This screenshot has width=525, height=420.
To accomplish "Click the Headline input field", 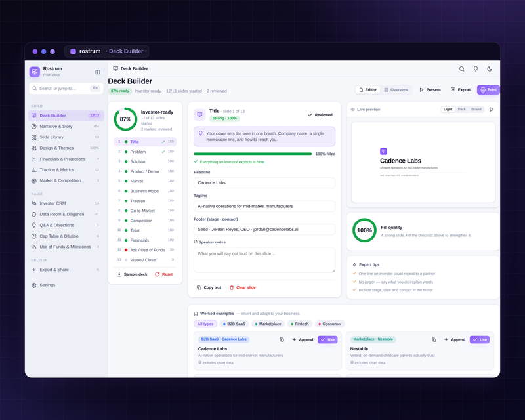I will point(264,183).
